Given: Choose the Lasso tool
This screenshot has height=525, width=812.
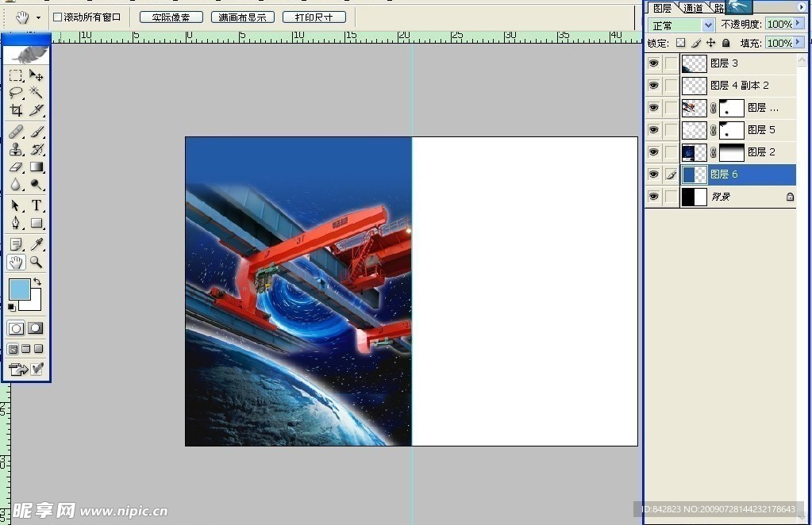Looking at the screenshot, I should click(x=16, y=93).
